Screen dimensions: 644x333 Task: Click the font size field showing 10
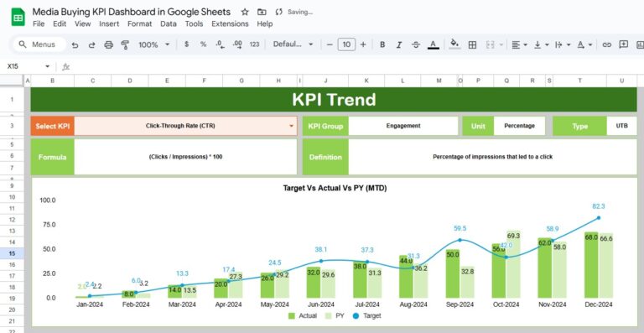click(346, 44)
